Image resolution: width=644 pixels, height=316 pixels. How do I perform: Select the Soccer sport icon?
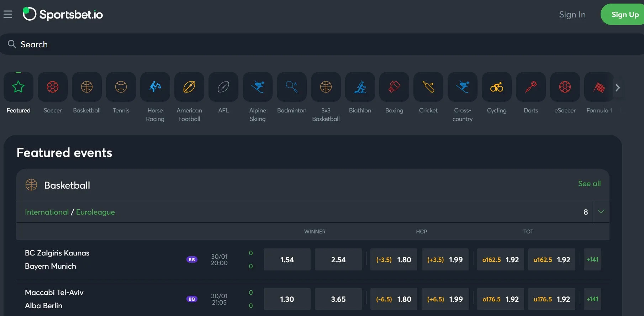(x=53, y=87)
